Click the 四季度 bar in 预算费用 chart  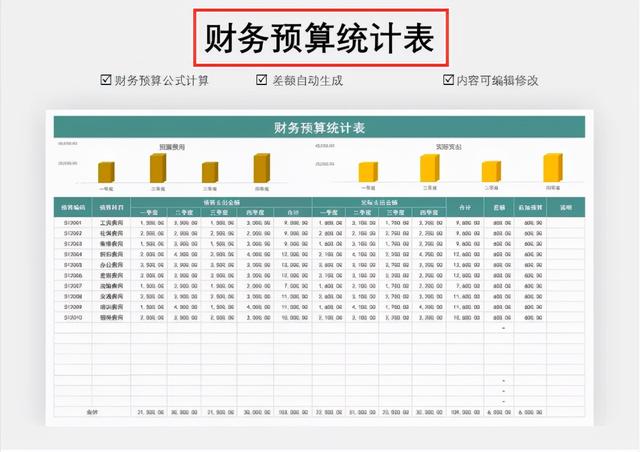[x=262, y=168]
